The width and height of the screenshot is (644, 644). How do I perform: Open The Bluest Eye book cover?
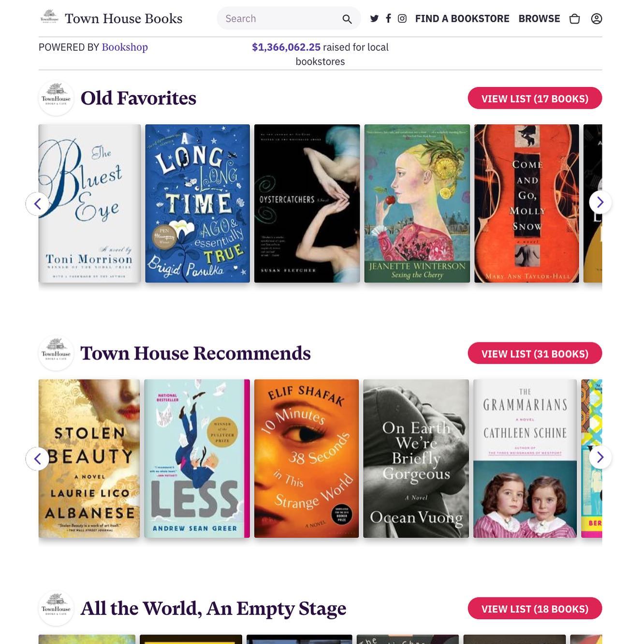coord(89,204)
